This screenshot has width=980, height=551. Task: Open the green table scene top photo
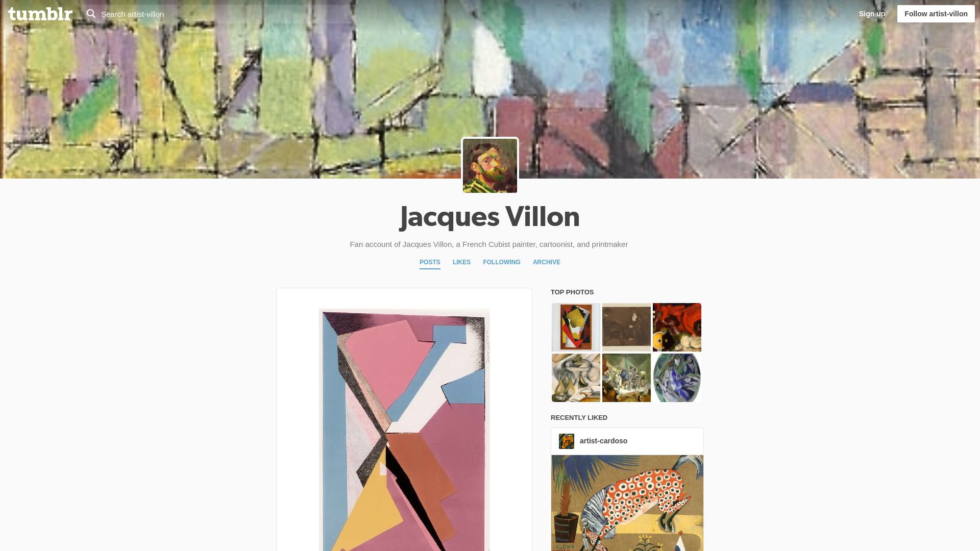pos(626,378)
